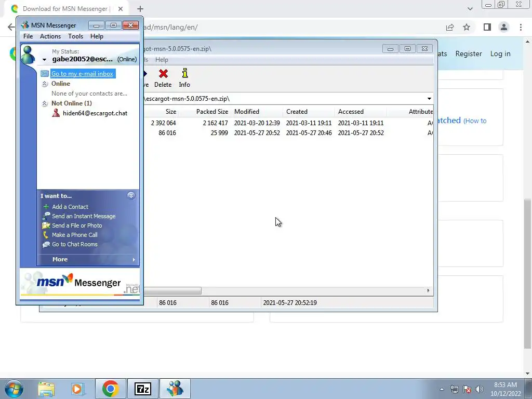Viewport: 532px width, 399px height.
Task: Switch to MSN Messenger on the taskbar
Action: [175, 389]
